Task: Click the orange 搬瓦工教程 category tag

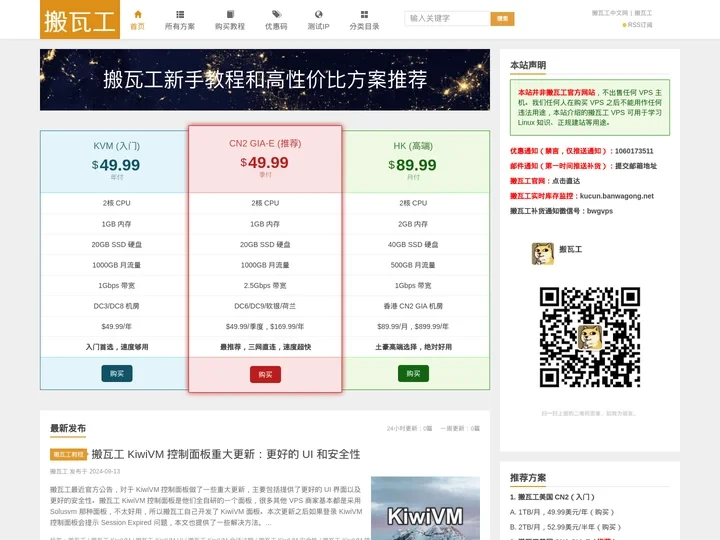Action: click(68, 455)
